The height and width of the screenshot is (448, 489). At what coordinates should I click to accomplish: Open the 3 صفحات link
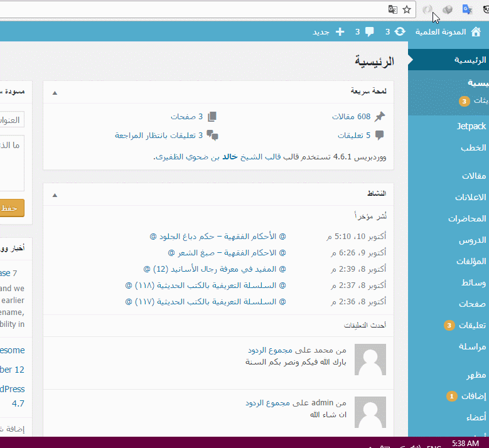[x=187, y=117]
